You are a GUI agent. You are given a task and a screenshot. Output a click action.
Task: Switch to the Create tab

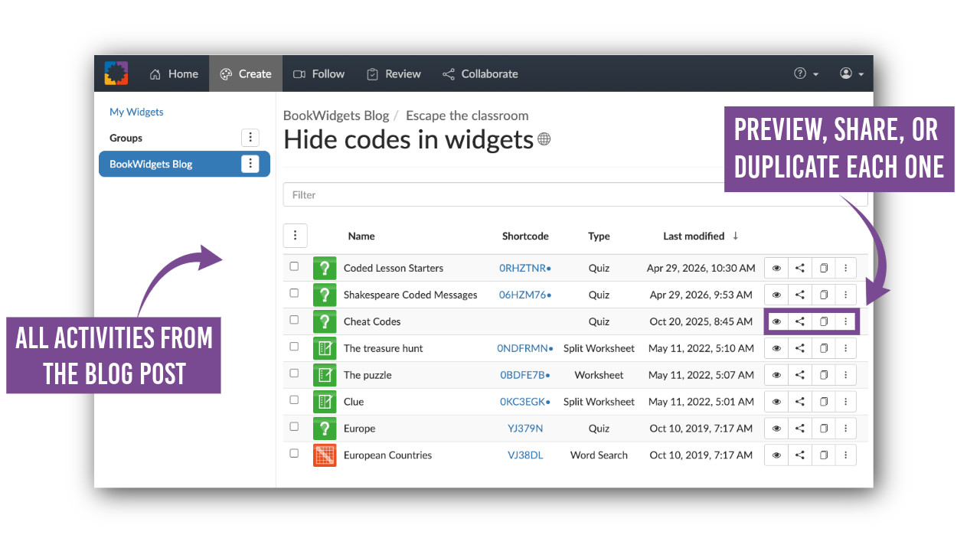(246, 73)
